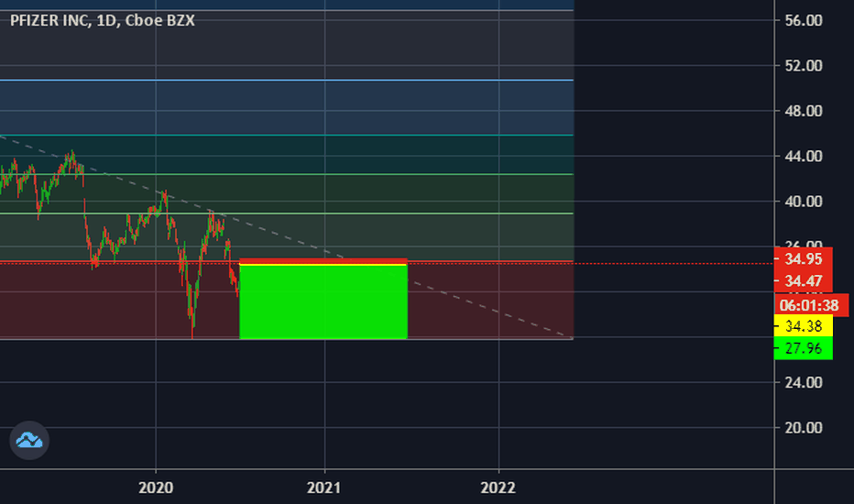Viewport: 854px width, 504px height.
Task: Select the red 34.47 price label
Action: coord(804,280)
